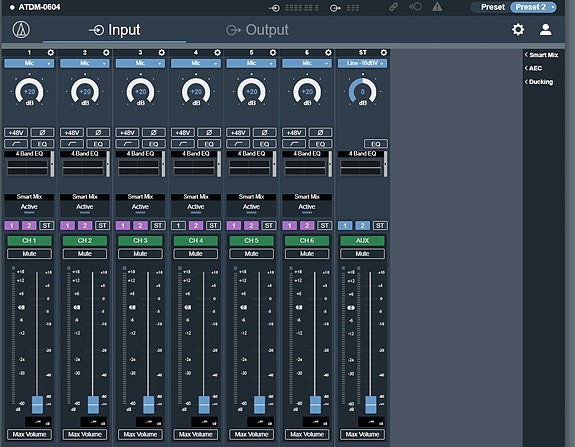Open EQ button on ST channel
Image resolution: width=575 pixels, height=447 pixels.
[x=376, y=144]
